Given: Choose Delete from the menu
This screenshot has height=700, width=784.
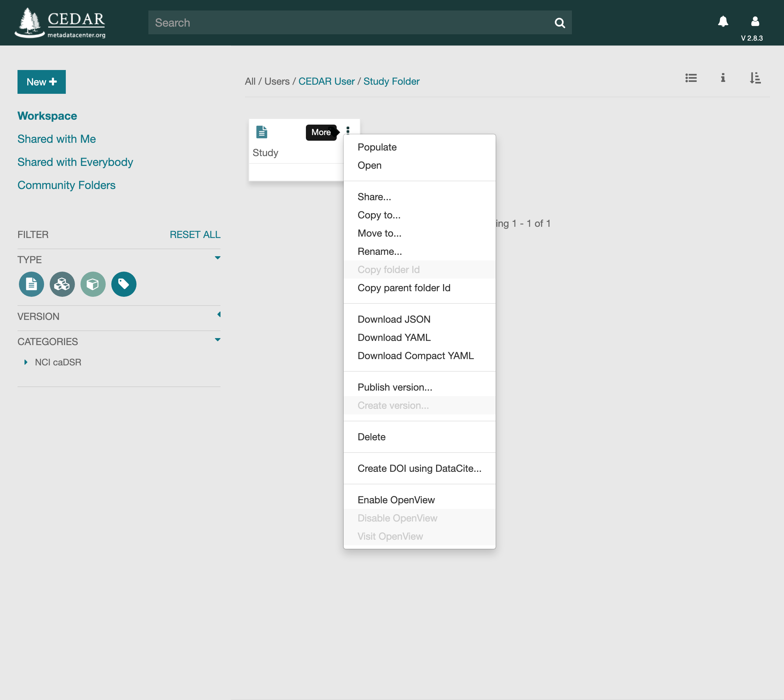Looking at the screenshot, I should click(419, 437).
